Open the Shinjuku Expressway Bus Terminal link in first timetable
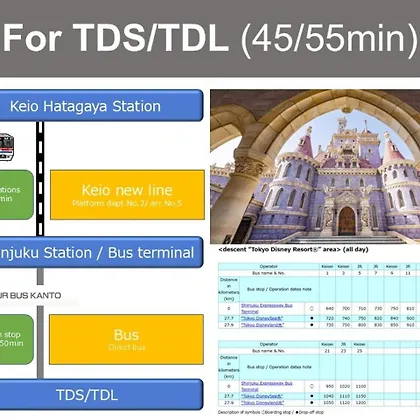The width and height of the screenshot is (420, 420). point(266,308)
